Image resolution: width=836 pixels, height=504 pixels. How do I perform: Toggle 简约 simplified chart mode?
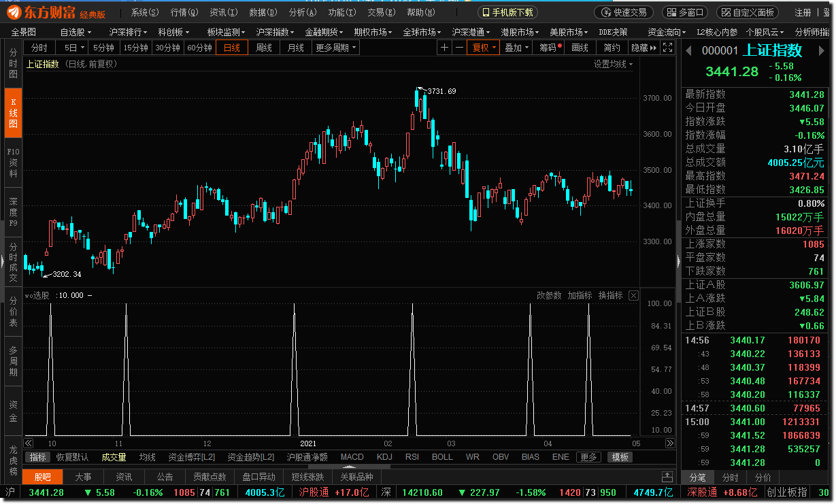pyautogui.click(x=612, y=48)
